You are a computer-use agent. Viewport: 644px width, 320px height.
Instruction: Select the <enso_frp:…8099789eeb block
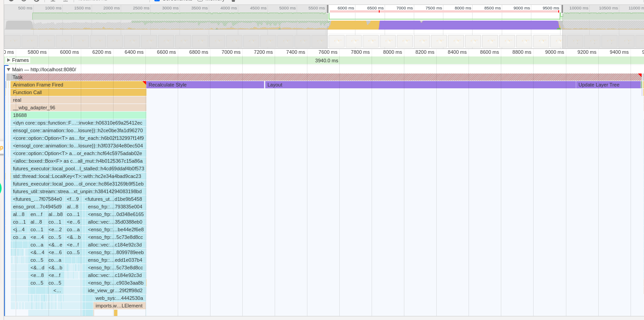116,252
